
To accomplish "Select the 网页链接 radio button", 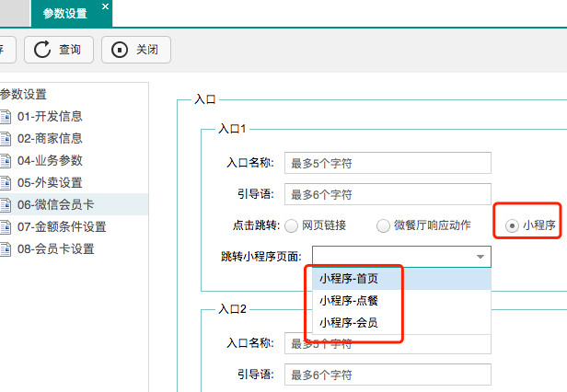I will (x=291, y=225).
